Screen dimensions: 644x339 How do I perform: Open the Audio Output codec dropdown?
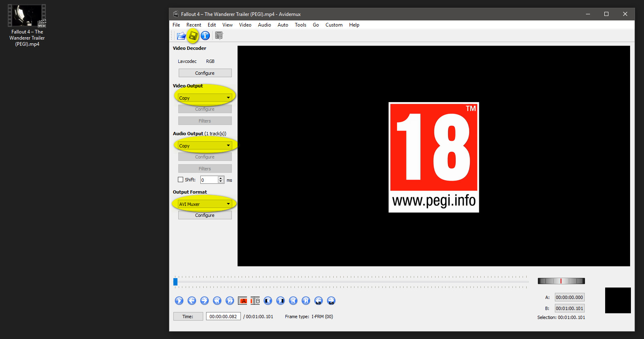coord(205,145)
